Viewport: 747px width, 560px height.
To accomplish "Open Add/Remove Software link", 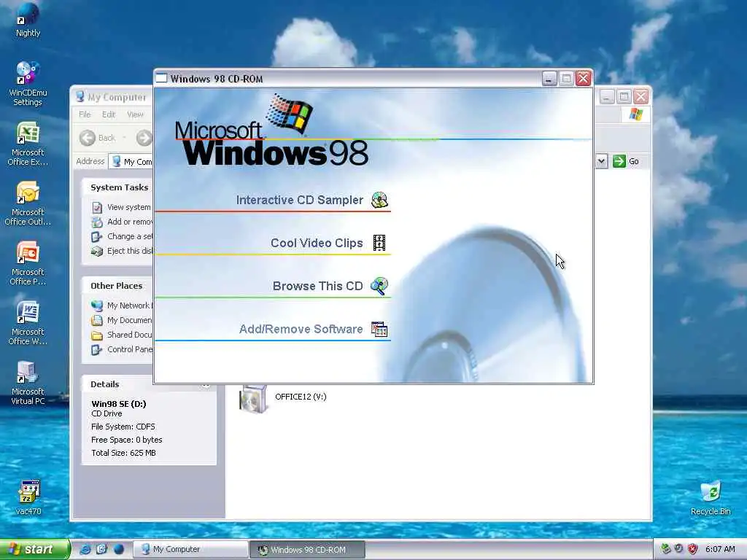I will pos(301,329).
